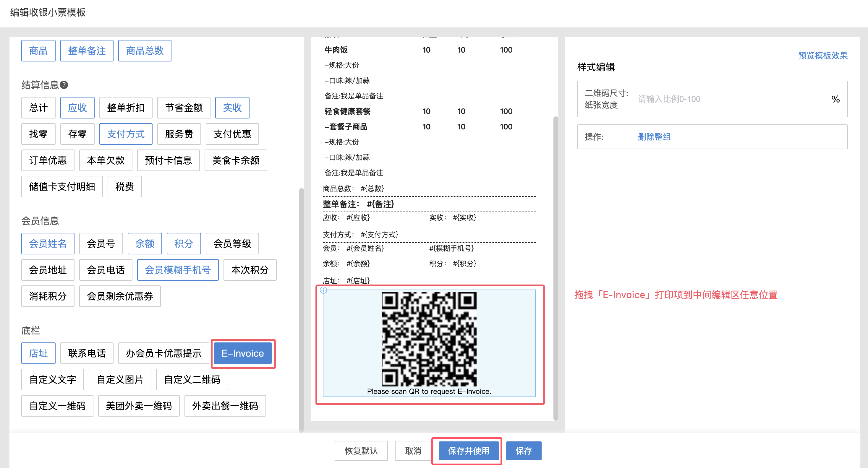The width and height of the screenshot is (868, 468).
Task: Select the #{模糊手机号} field in preview
Action: click(x=451, y=248)
